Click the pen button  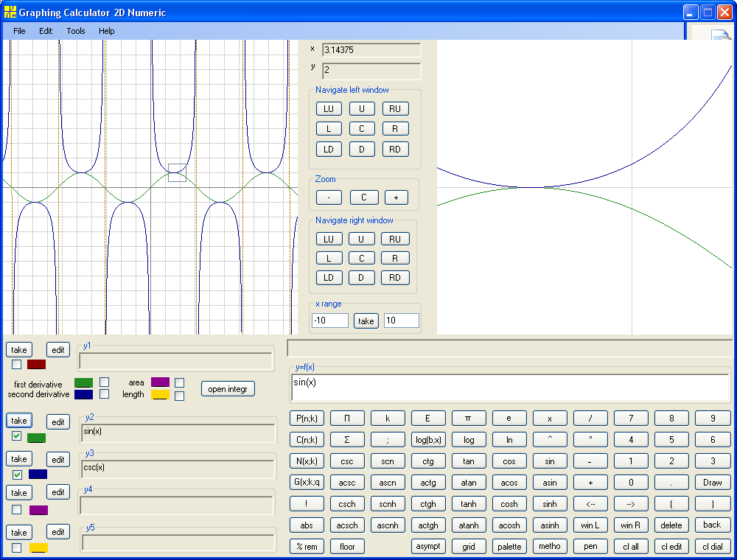pyautogui.click(x=590, y=547)
